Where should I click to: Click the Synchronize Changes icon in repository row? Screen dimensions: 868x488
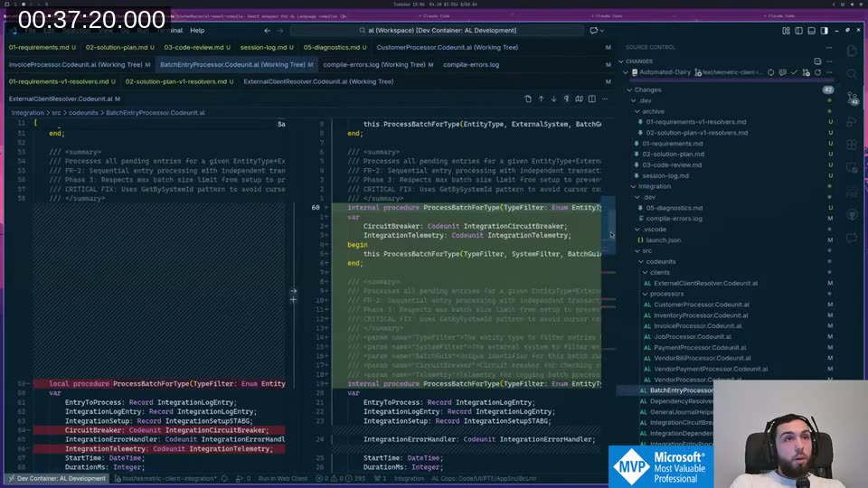pyautogui.click(x=770, y=72)
